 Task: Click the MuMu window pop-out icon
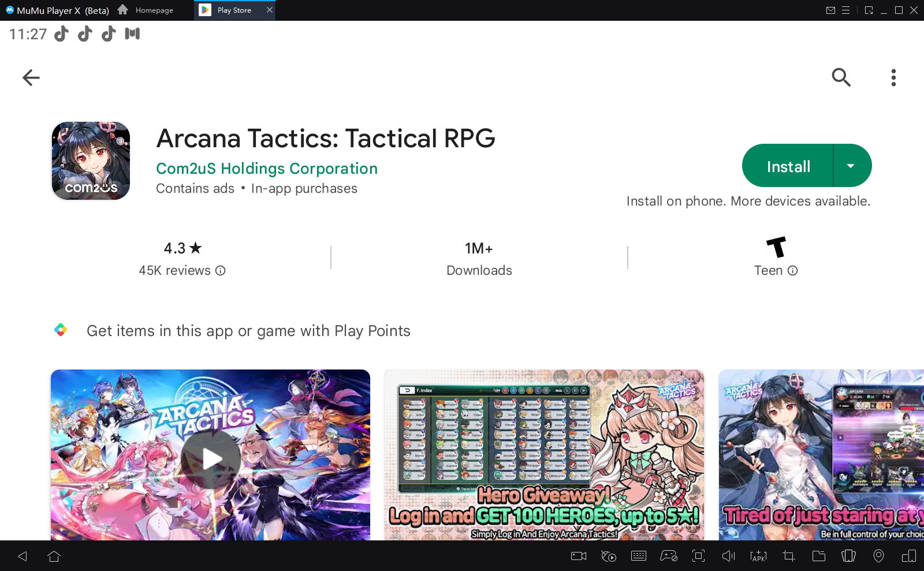pyautogui.click(x=869, y=10)
